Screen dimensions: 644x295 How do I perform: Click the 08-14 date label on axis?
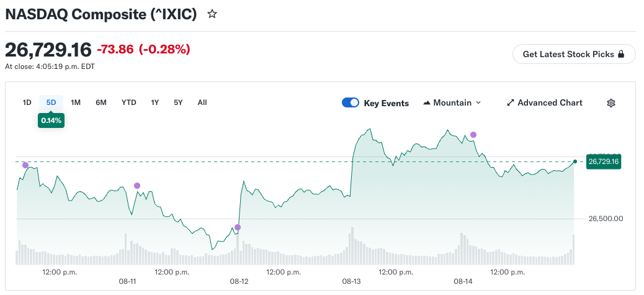pyautogui.click(x=463, y=281)
